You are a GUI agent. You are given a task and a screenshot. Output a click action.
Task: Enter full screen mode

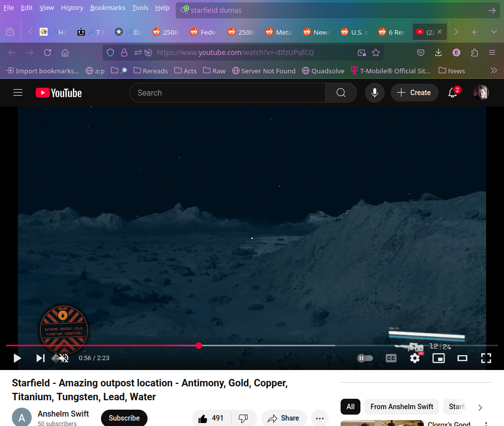click(x=486, y=358)
